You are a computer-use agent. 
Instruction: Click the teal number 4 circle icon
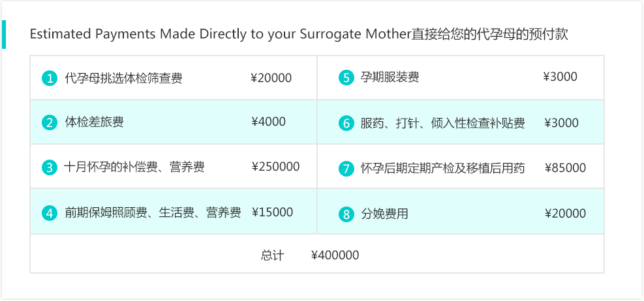coord(50,213)
